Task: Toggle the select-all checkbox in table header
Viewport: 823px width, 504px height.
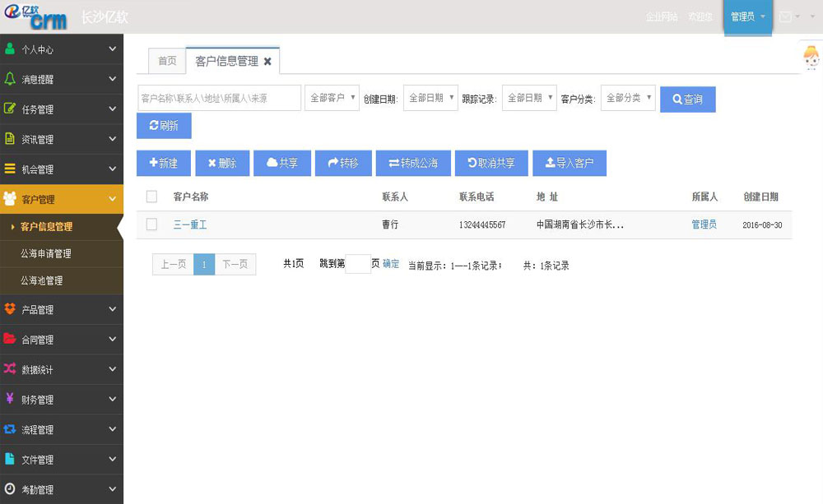Action: pyautogui.click(x=151, y=197)
